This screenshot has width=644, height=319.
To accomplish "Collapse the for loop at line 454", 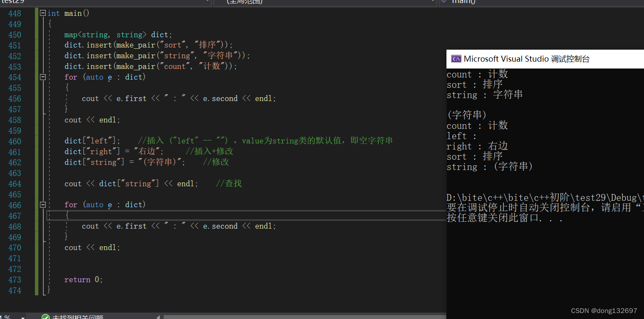I will pos(43,77).
